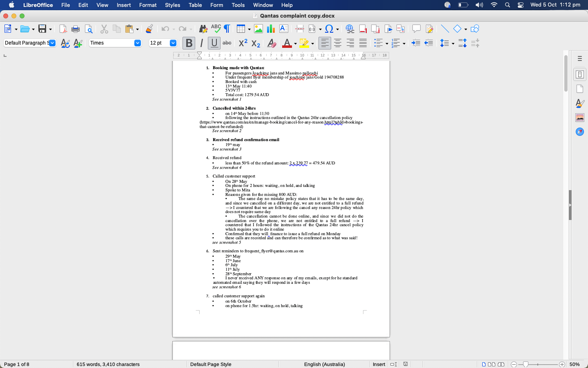Insert a special character

tap(330, 29)
